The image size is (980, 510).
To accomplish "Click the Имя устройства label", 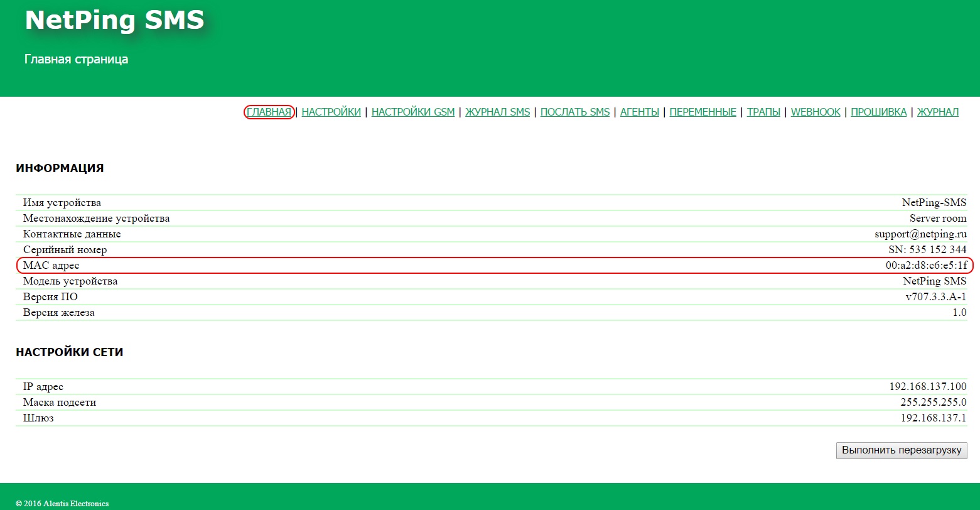I will [x=62, y=203].
